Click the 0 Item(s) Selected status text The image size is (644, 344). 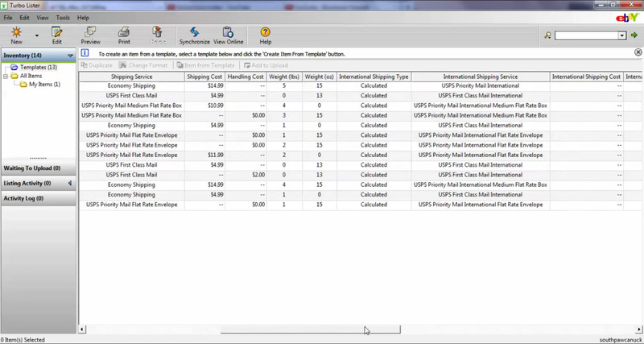point(23,340)
